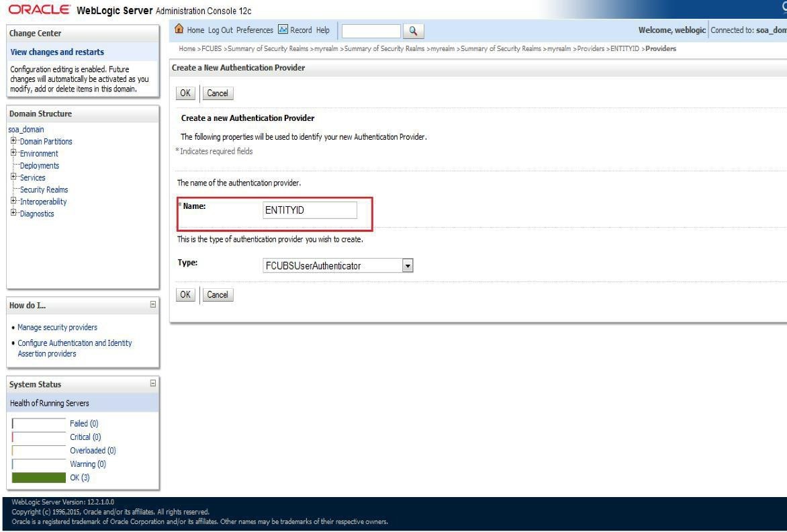Viewport: 787px width, 532px height.
Task: Open View changes and restarts link
Action: click(x=56, y=52)
